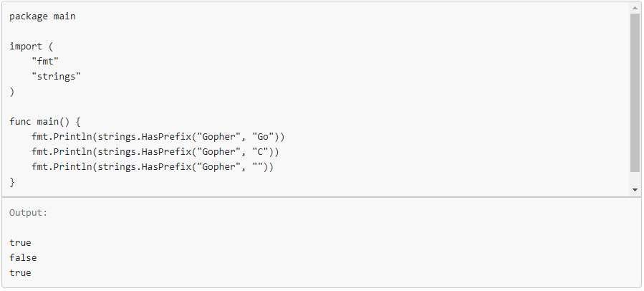Click the word "main" in package declaration

pyautogui.click(x=64, y=16)
